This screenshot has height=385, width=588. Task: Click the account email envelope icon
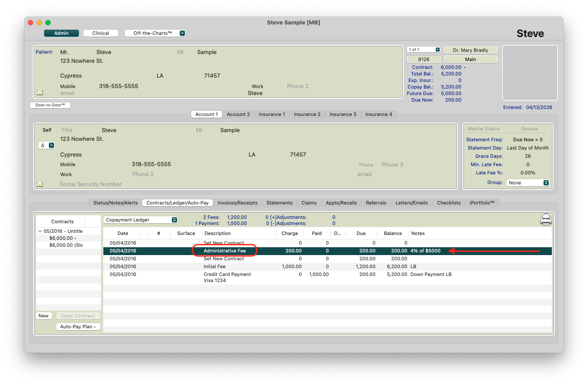[40, 184]
